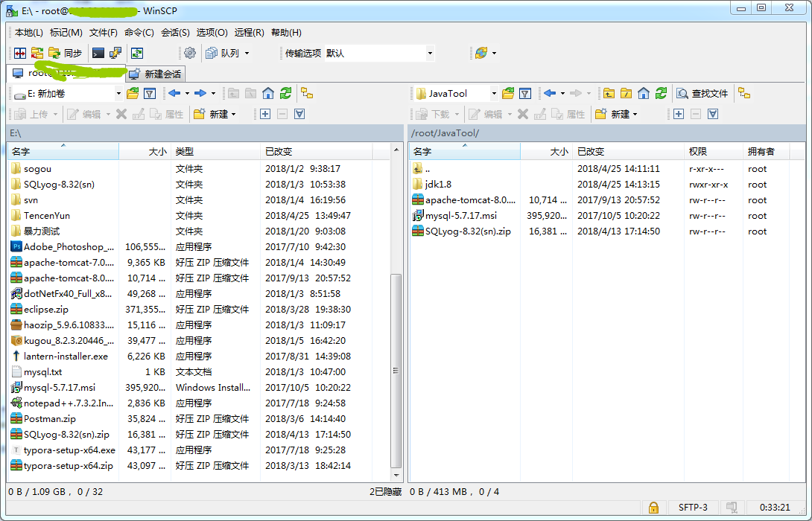
Task: Go to remote root directory icon
Action: pyautogui.click(x=626, y=94)
